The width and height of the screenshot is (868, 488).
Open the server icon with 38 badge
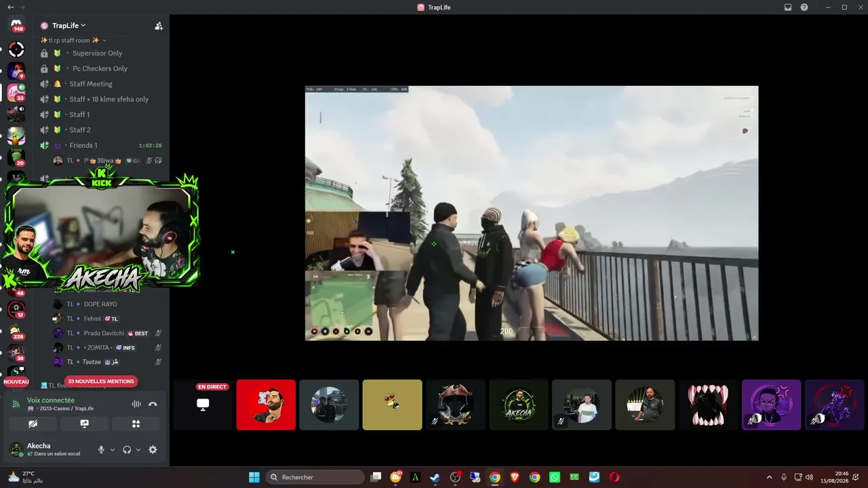[16, 352]
